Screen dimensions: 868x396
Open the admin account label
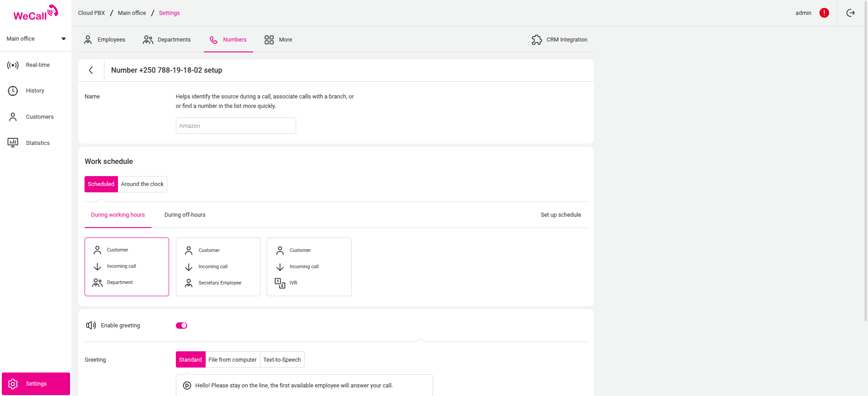click(803, 13)
